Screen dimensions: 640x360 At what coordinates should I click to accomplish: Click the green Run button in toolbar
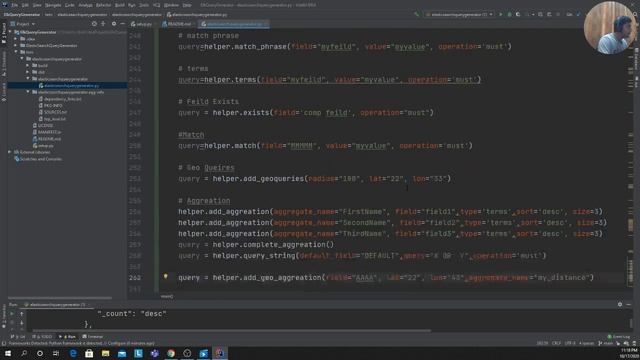pyautogui.click(x=501, y=14)
